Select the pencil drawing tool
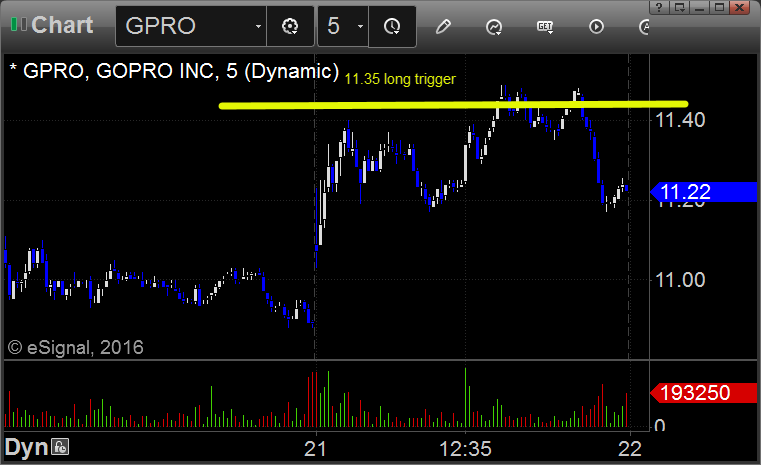761x465 pixels. tap(443, 26)
